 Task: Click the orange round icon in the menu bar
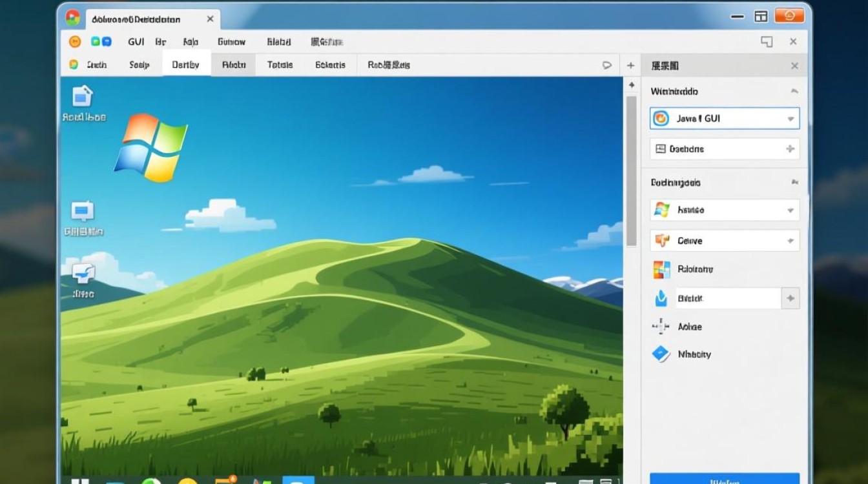point(75,42)
